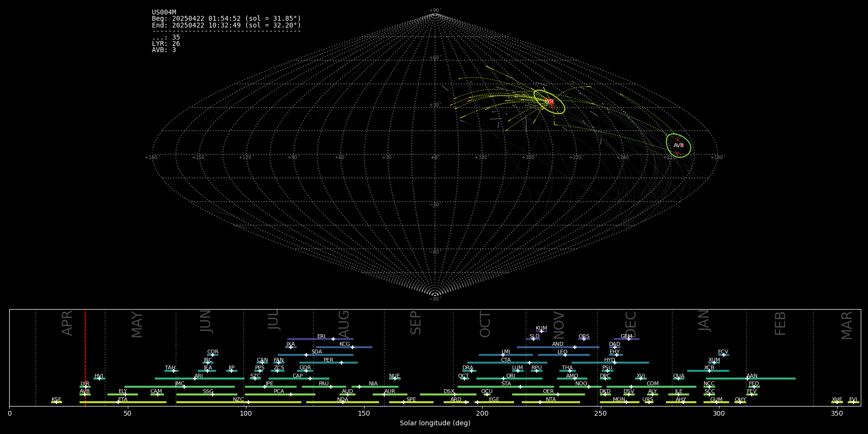Click the KUM shower bar at the top
This screenshot has height=434, width=868.
coord(542,331)
